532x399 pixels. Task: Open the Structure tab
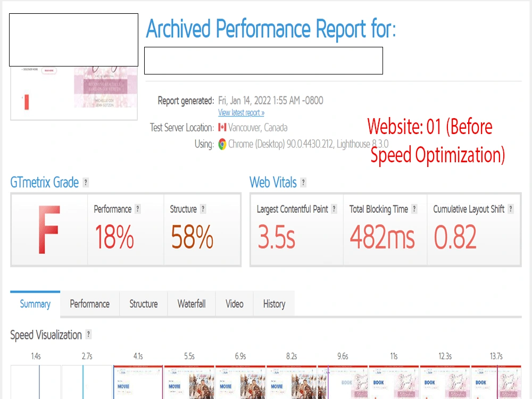(144, 304)
